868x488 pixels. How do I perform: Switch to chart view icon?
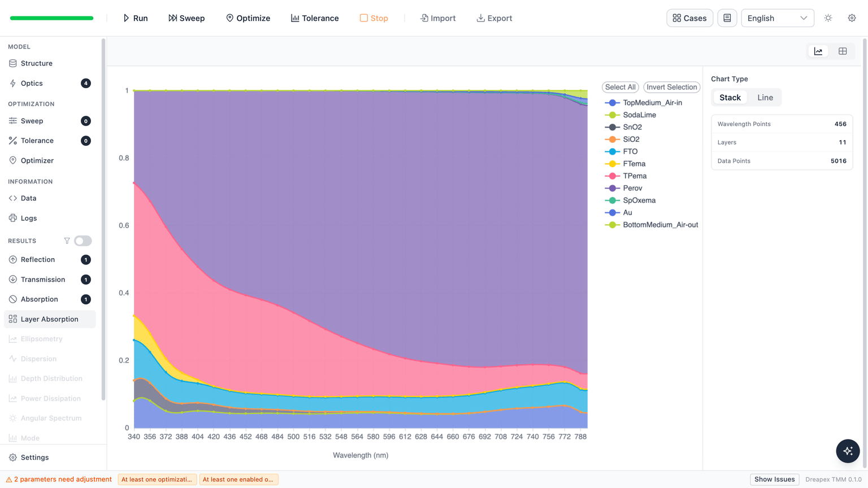coord(818,51)
